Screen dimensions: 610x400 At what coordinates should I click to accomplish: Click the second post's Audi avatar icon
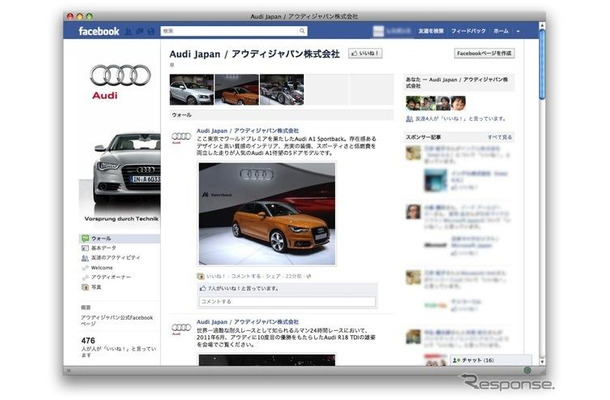[181, 328]
